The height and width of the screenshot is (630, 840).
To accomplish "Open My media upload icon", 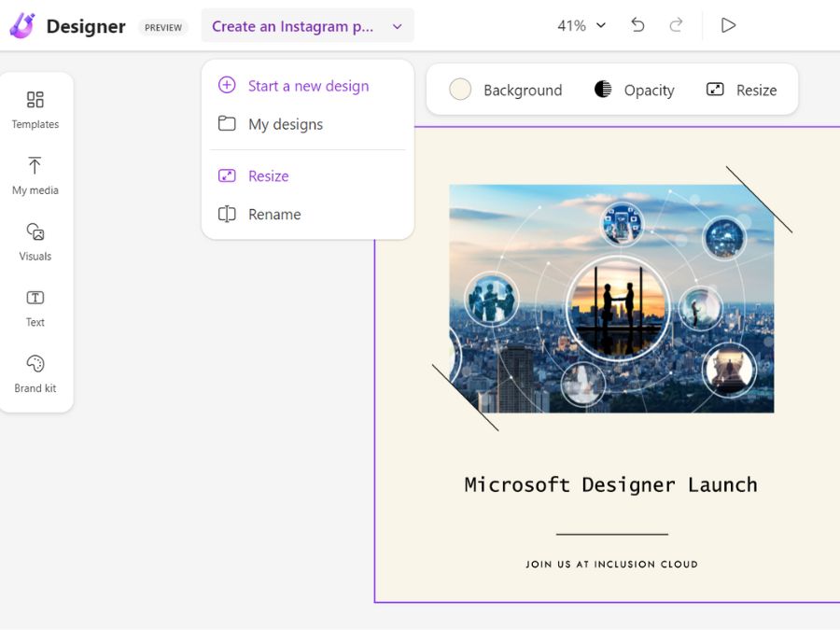I will point(35,165).
